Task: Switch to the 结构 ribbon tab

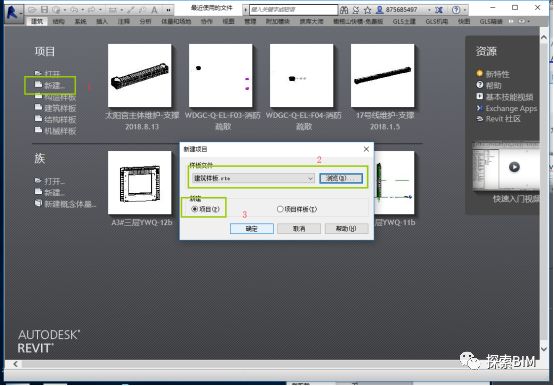Action: pyautogui.click(x=59, y=21)
